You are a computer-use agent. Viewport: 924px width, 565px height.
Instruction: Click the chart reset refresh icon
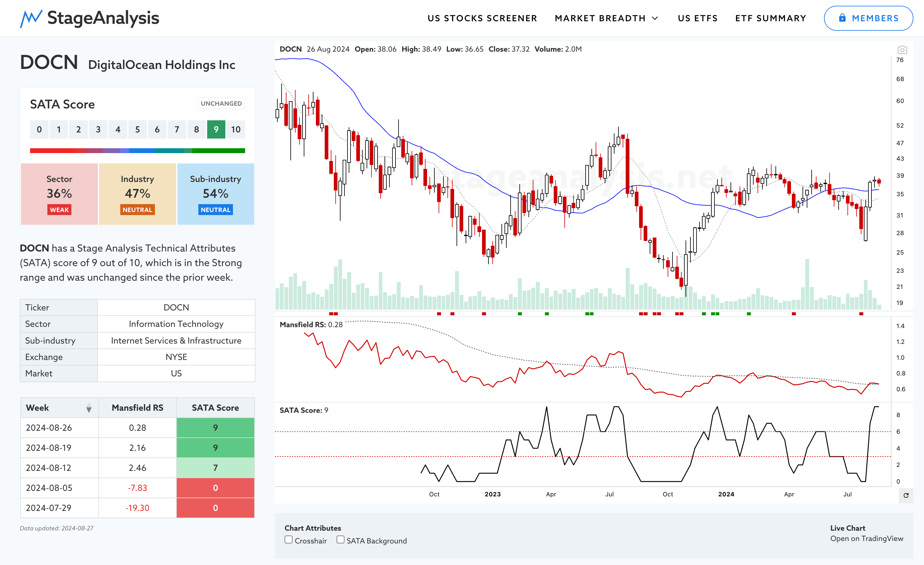point(906,495)
